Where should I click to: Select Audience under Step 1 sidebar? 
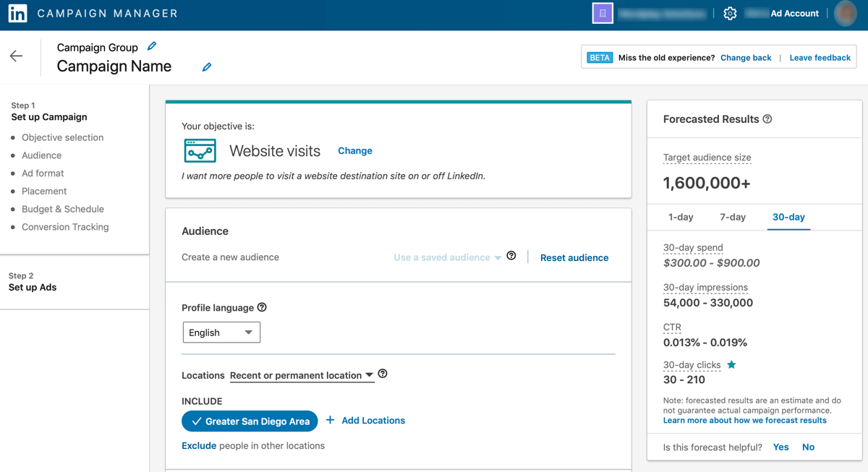pos(41,155)
